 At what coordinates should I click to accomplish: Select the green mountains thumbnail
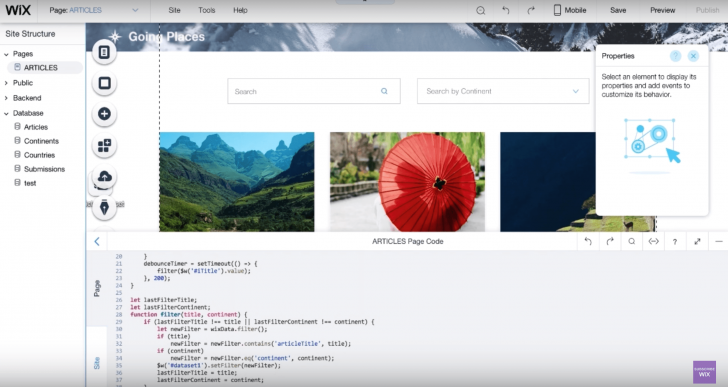[x=237, y=181]
